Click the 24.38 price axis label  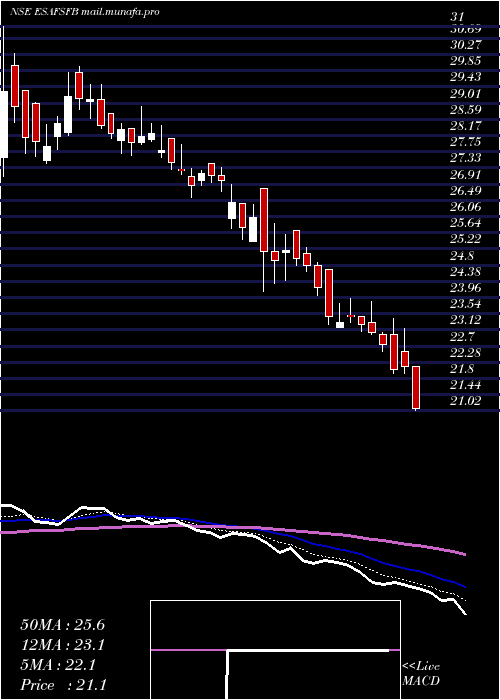pyautogui.click(x=466, y=272)
